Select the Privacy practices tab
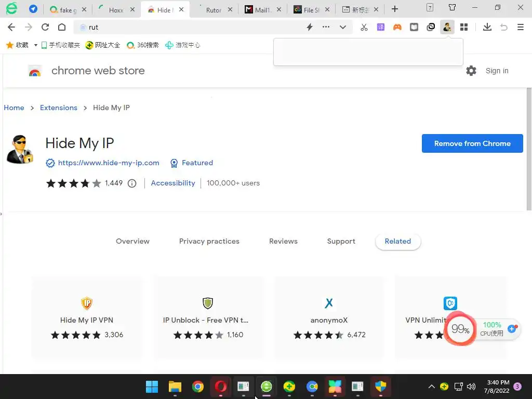Image resolution: width=532 pixels, height=399 pixels. [x=209, y=241]
